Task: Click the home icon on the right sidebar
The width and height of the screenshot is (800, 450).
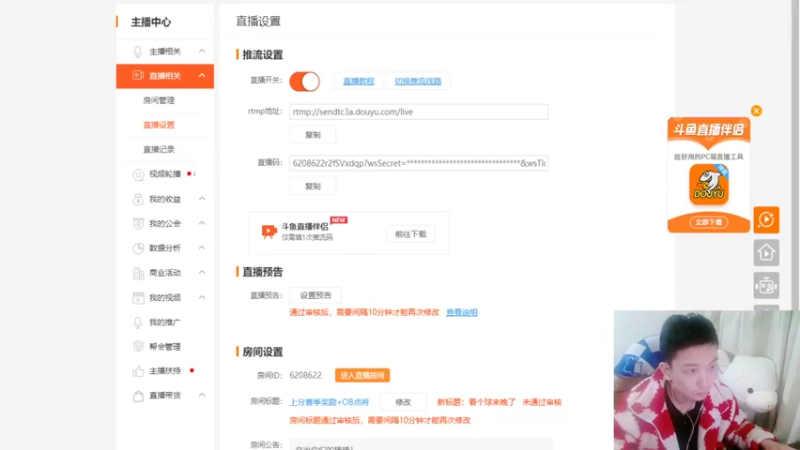Action: (766, 253)
